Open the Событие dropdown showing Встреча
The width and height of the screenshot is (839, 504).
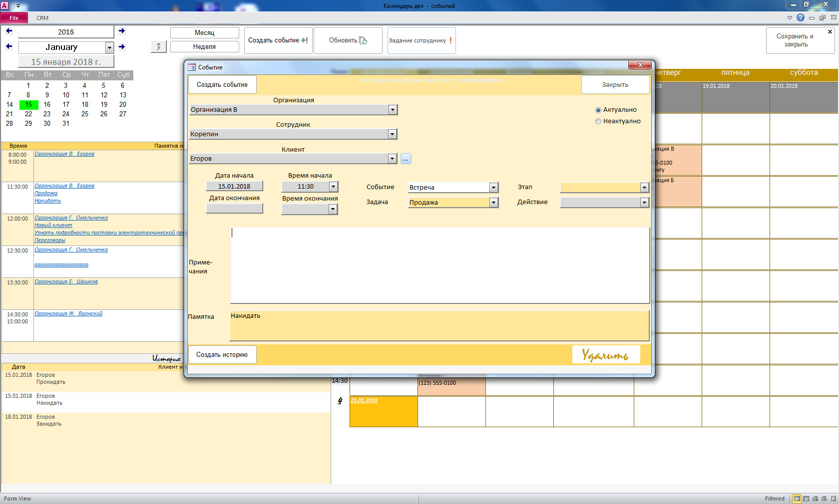[493, 188]
